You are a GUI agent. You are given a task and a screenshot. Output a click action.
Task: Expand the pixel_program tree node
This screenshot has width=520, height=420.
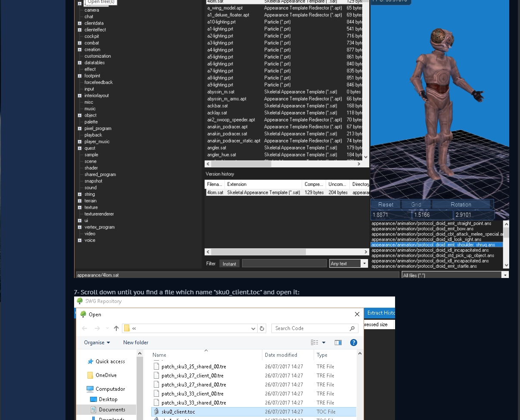80,129
